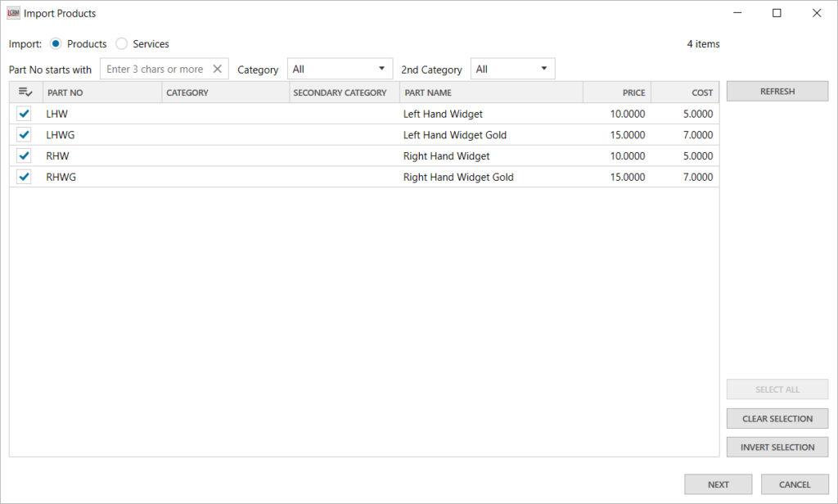Choose the Products import option

(56, 44)
